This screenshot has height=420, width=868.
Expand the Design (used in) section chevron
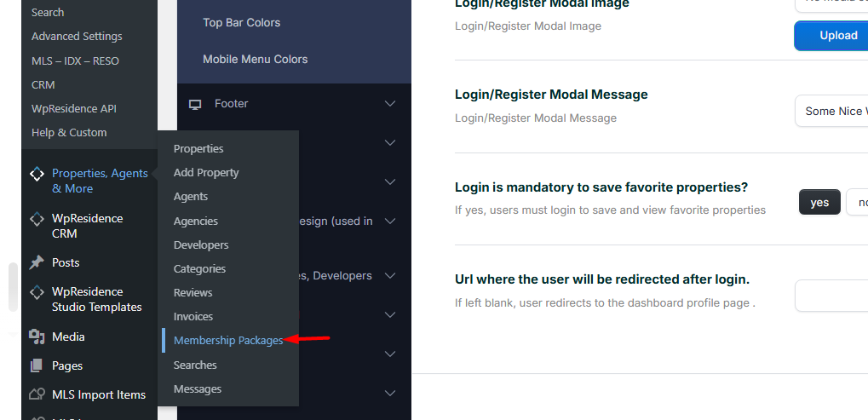[x=390, y=222]
